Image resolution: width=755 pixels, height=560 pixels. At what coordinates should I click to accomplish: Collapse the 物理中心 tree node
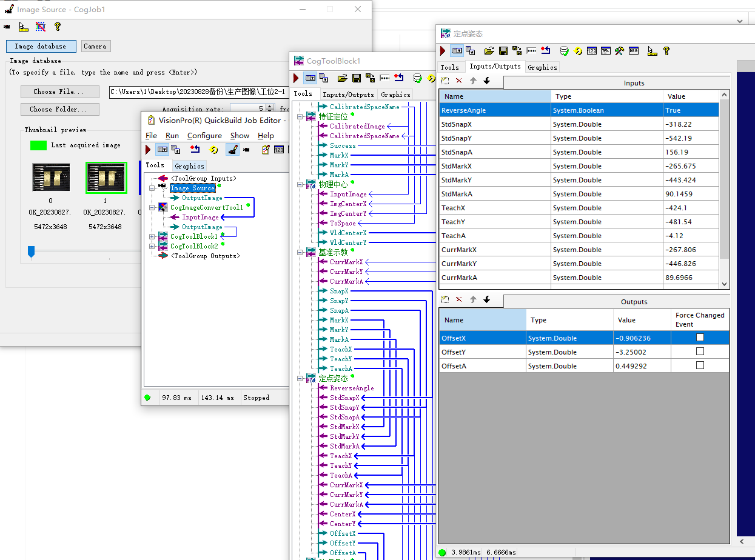tap(300, 184)
